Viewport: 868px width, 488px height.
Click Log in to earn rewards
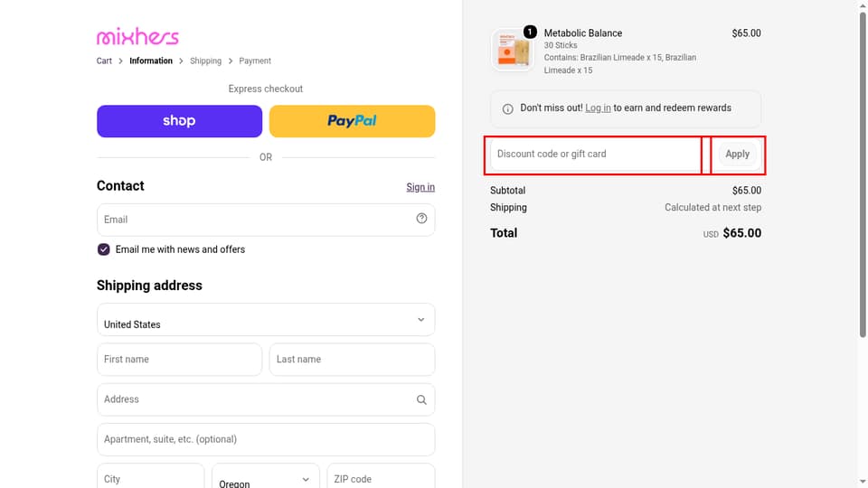pyautogui.click(x=598, y=108)
